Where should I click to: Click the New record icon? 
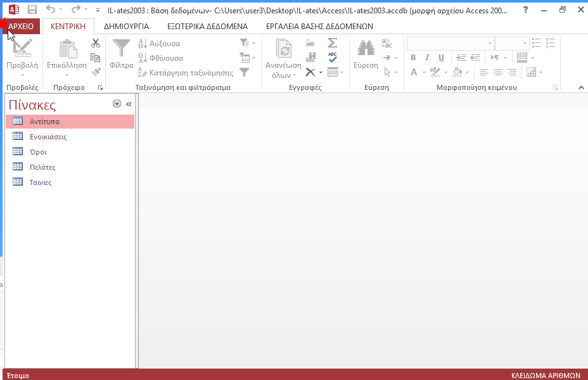[310, 42]
